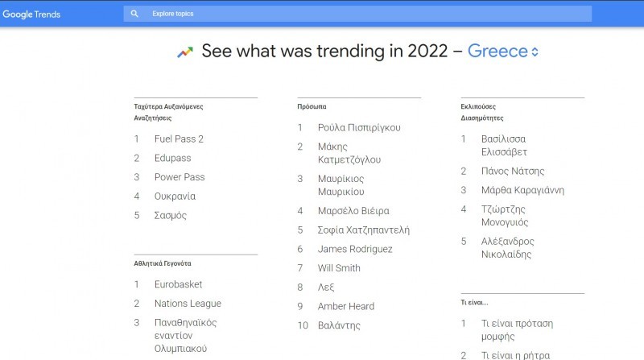This screenshot has width=644, height=360.
Task: Open the Power Pass trend
Action: point(180,177)
